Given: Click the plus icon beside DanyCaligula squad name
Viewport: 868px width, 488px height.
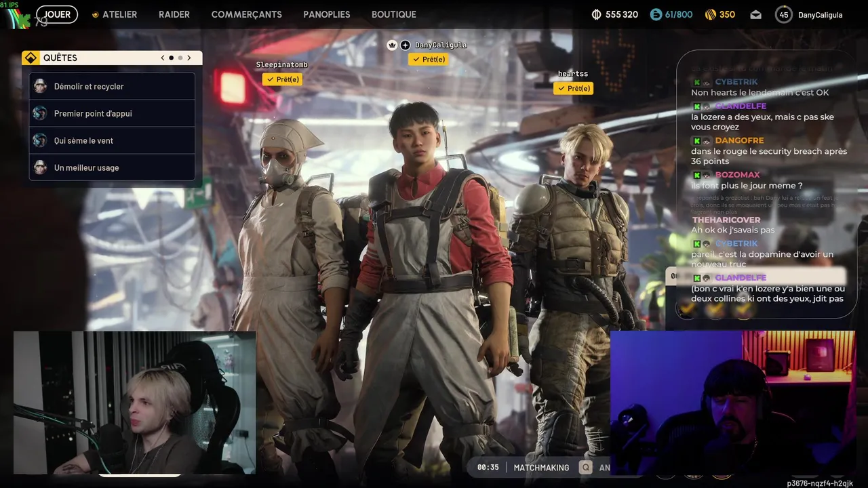Looking at the screenshot, I should (405, 45).
